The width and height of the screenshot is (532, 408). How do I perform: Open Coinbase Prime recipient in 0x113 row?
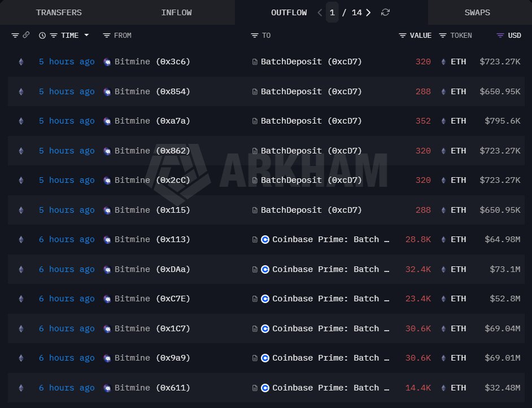330,239
